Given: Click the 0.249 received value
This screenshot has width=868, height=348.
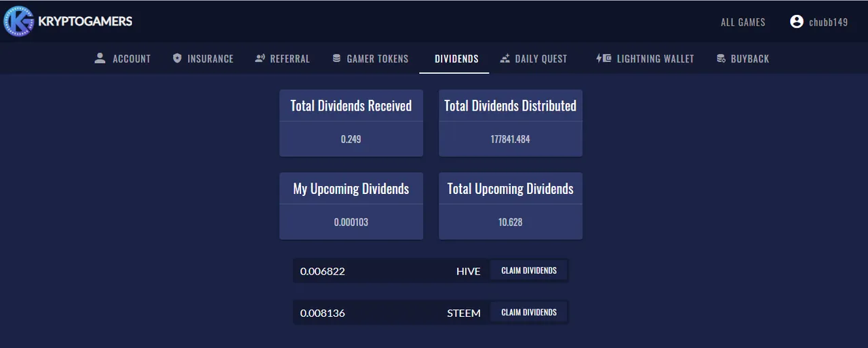Looking at the screenshot, I should [x=351, y=139].
